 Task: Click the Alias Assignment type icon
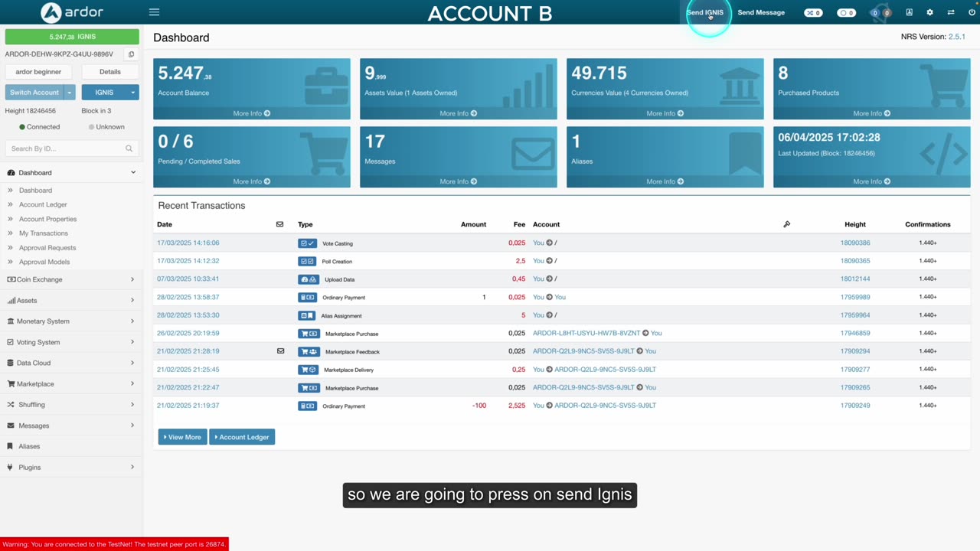(307, 315)
